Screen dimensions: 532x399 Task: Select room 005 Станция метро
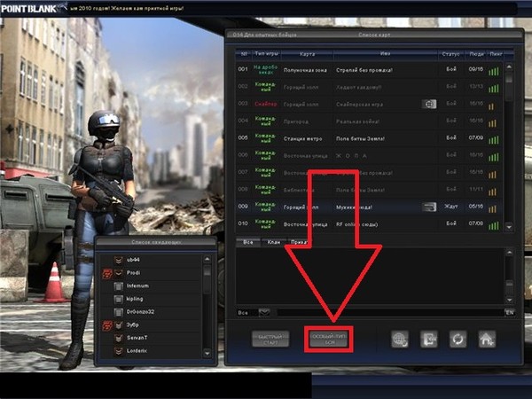click(369, 138)
